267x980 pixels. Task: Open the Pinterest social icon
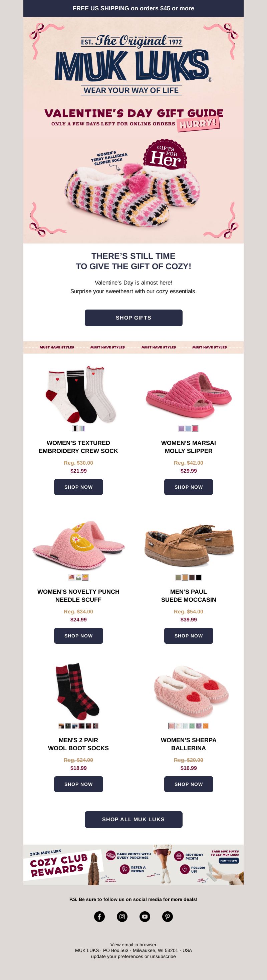168,917
